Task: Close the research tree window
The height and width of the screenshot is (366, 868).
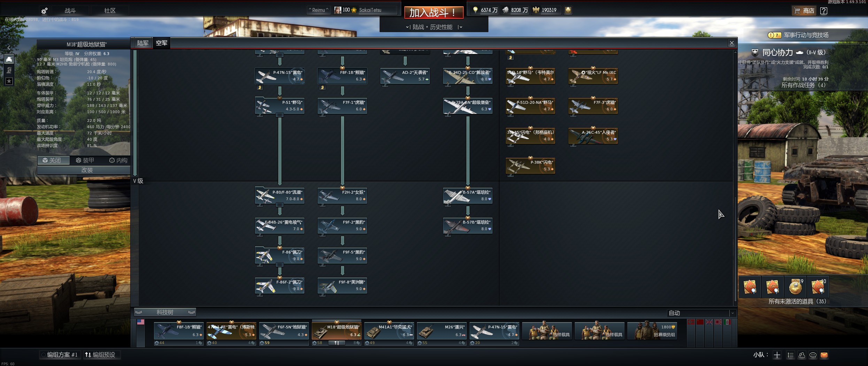Action: pos(732,43)
